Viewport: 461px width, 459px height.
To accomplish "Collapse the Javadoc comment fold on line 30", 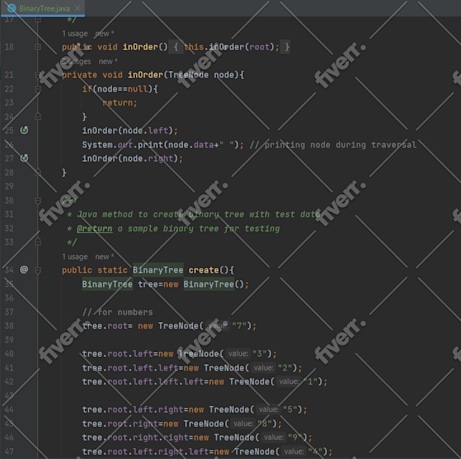I will [x=38, y=200].
